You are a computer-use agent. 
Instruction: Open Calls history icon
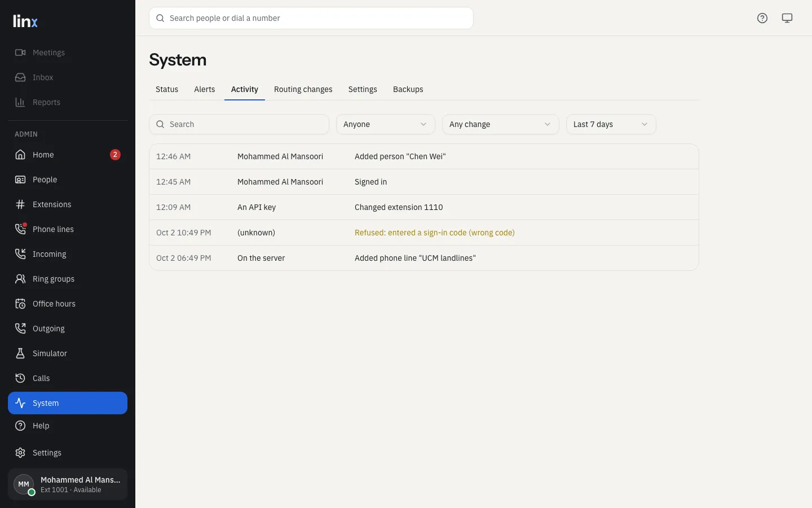[x=20, y=378]
